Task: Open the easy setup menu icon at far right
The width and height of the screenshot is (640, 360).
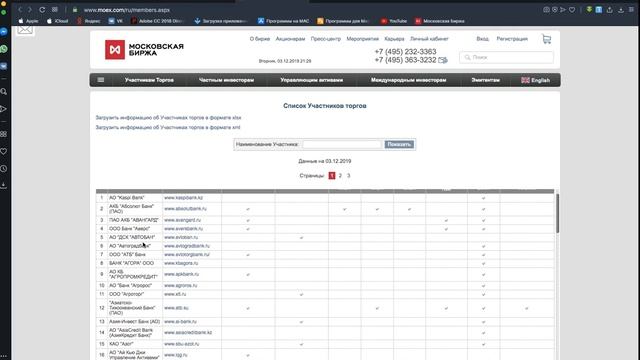Action: (631, 9)
